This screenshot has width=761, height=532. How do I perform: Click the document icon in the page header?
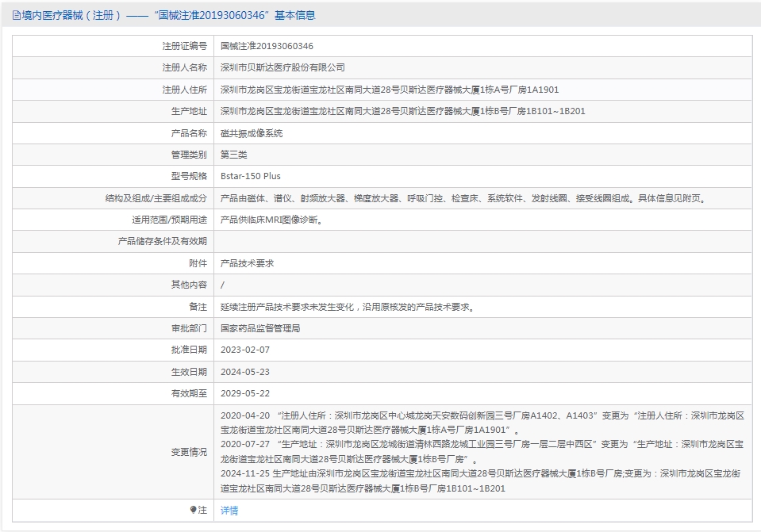(17, 16)
